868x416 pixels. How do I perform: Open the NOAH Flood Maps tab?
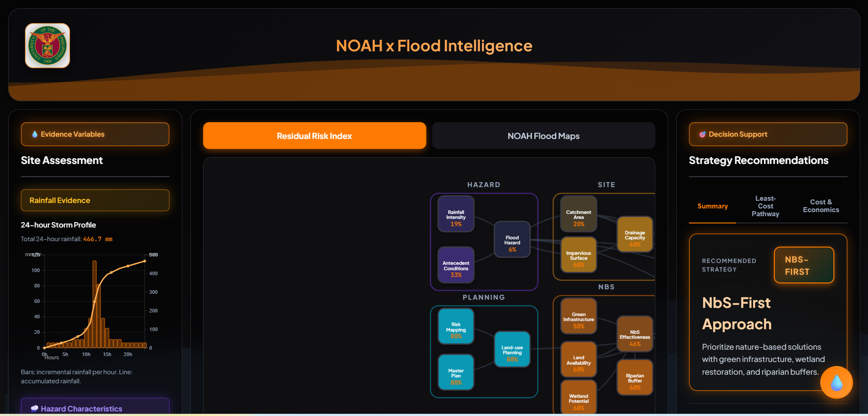point(544,136)
